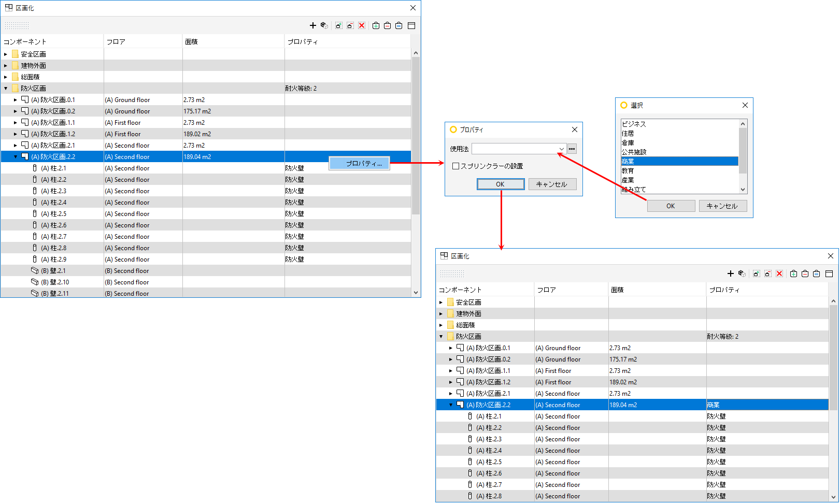Image resolution: width=840 pixels, height=504 pixels.
Task: Toggle the スプリンクラーの設置 checkbox
Action: (x=456, y=166)
